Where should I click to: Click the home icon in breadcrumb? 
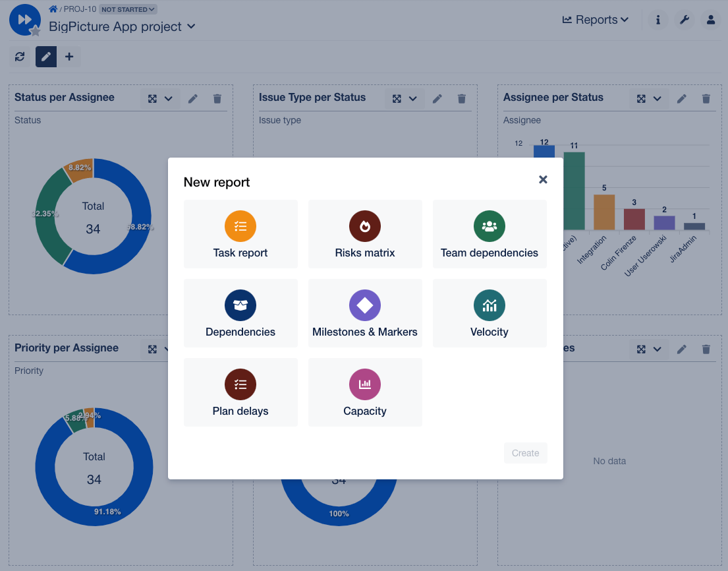[53, 9]
